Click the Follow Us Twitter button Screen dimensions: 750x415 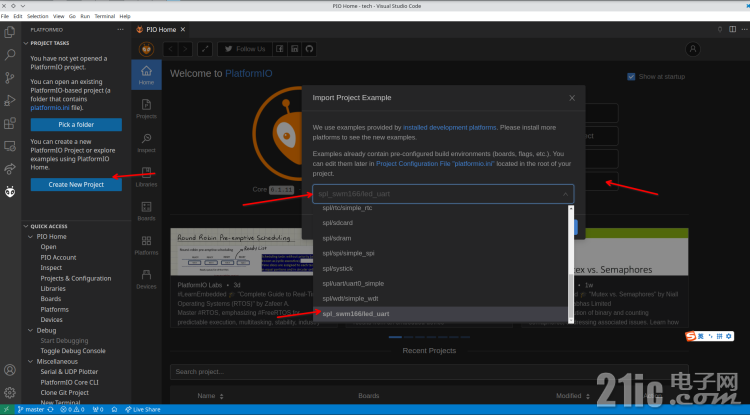coord(245,49)
